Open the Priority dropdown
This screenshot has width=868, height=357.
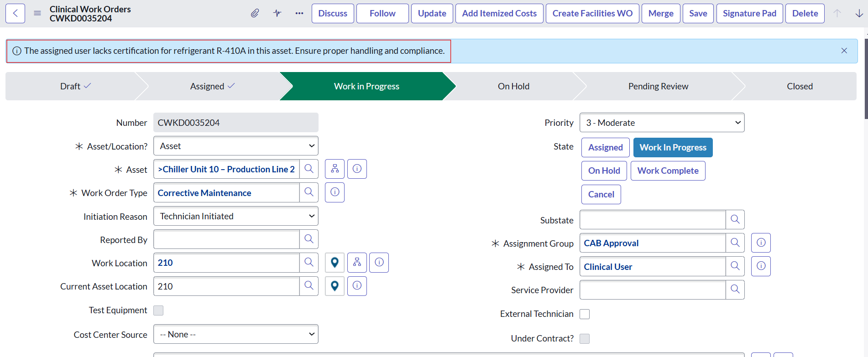[x=662, y=123]
